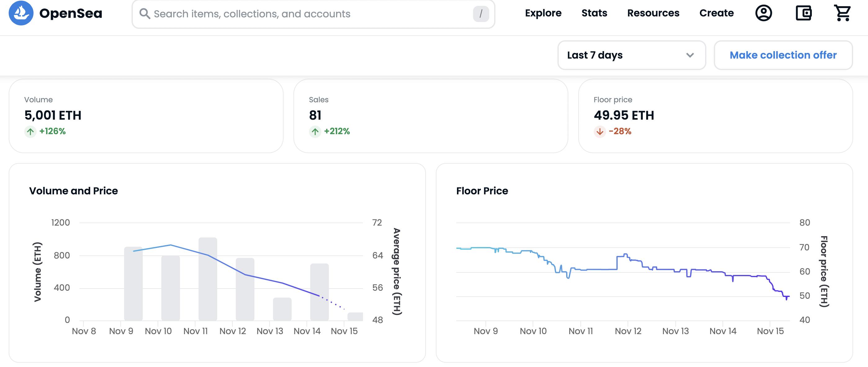The image size is (868, 367).
Task: Select the Create menu item
Action: click(x=716, y=13)
